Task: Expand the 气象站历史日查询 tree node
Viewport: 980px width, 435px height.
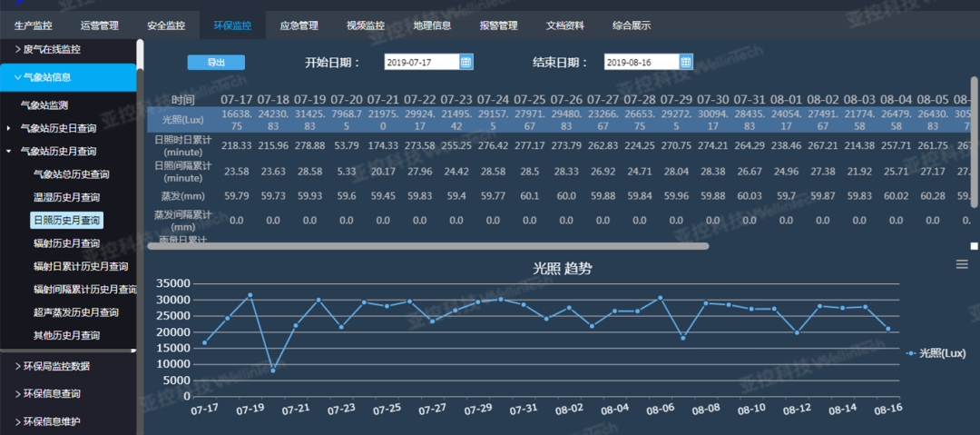Action: 9,128
